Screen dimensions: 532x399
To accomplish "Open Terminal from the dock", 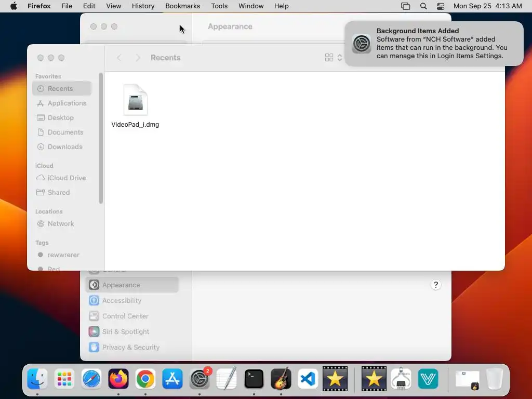I will [x=254, y=379].
